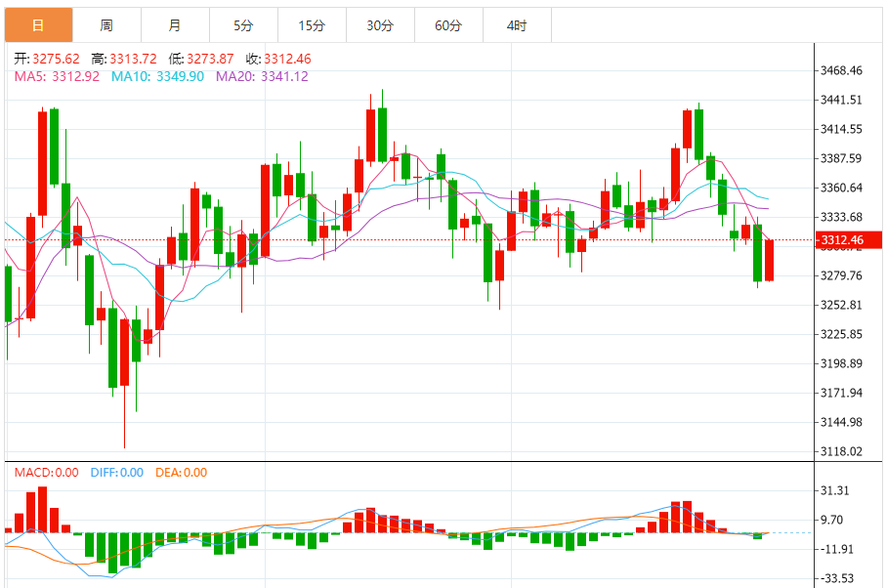
Task: Click the 3468.46 price axis label
Action: click(x=841, y=70)
